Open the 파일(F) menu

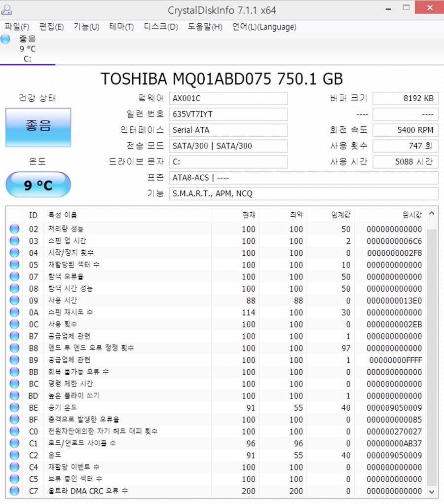[17, 27]
